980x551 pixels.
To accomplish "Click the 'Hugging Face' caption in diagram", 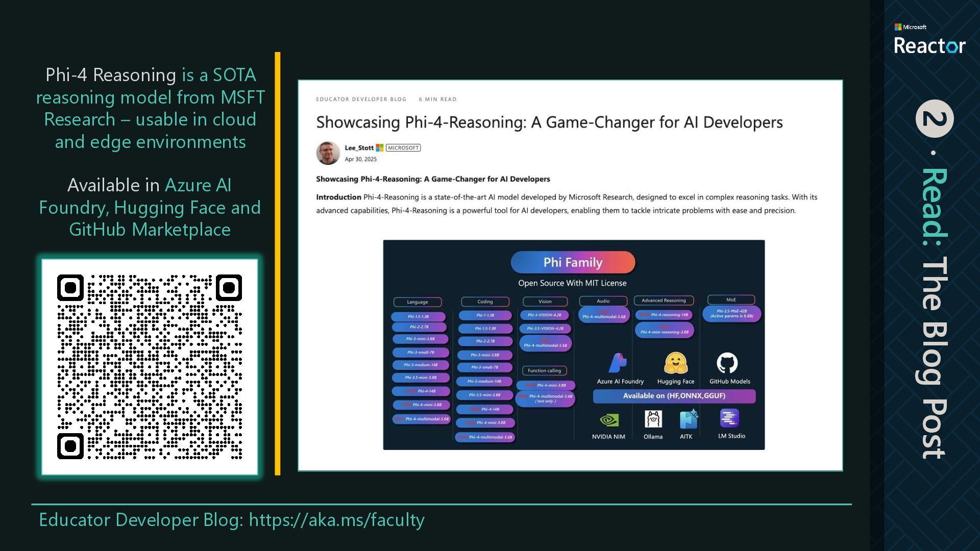I will click(675, 382).
